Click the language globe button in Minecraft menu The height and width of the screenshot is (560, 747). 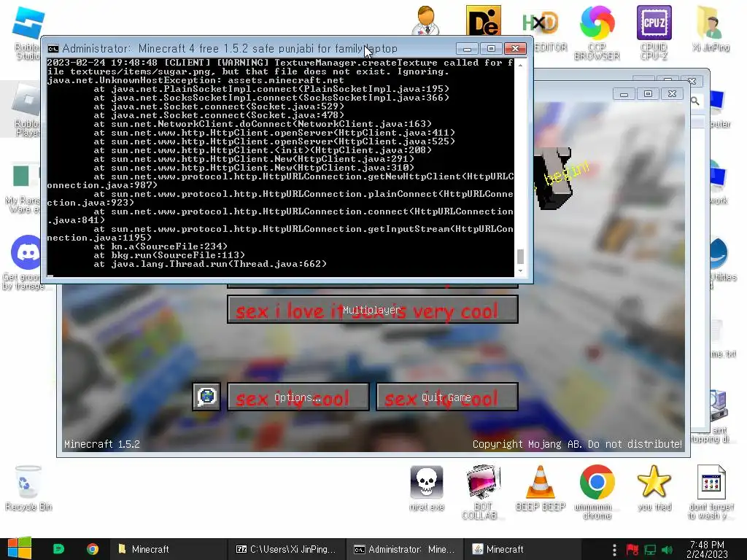206,396
